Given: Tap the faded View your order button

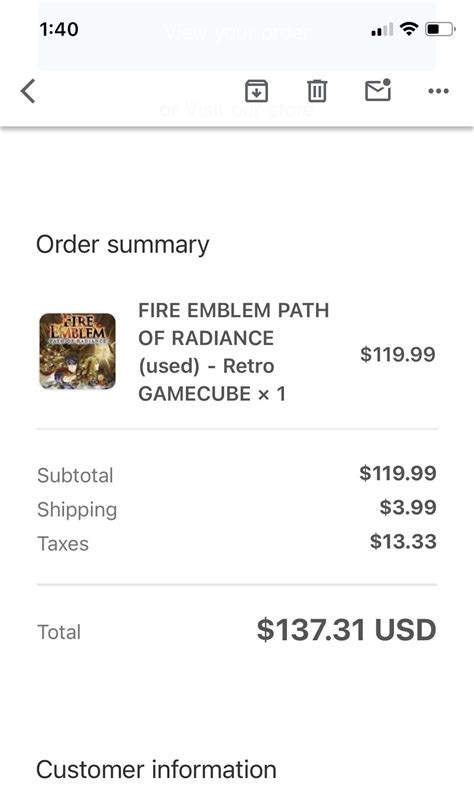Looking at the screenshot, I should coord(237,33).
